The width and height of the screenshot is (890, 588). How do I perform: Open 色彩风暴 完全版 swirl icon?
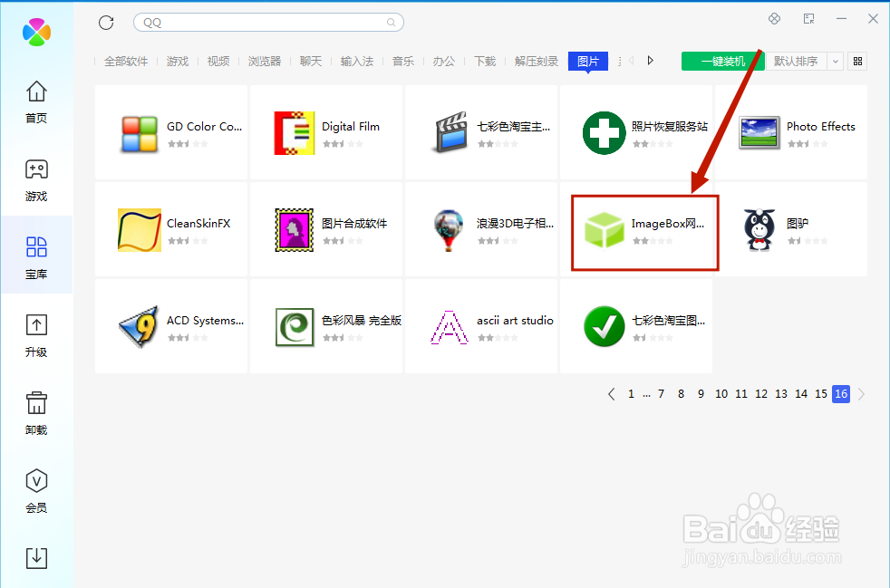click(x=294, y=327)
